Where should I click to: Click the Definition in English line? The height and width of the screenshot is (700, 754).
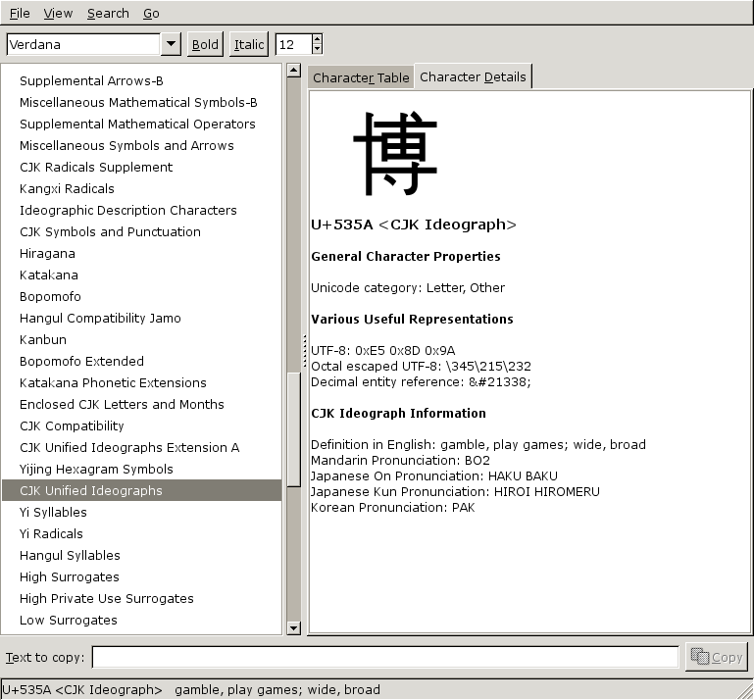pos(478,445)
